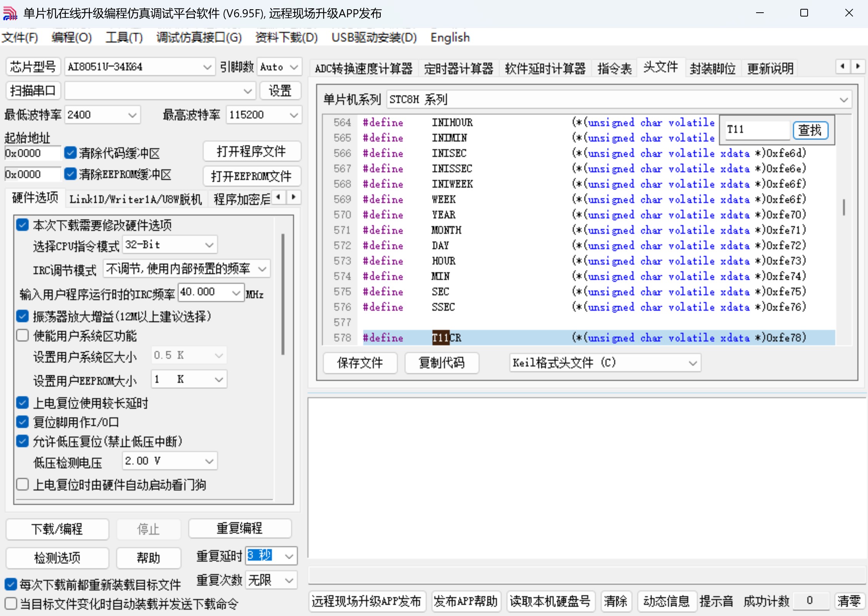Click 检测选项 button
The width and height of the screenshot is (868, 616).
click(57, 558)
